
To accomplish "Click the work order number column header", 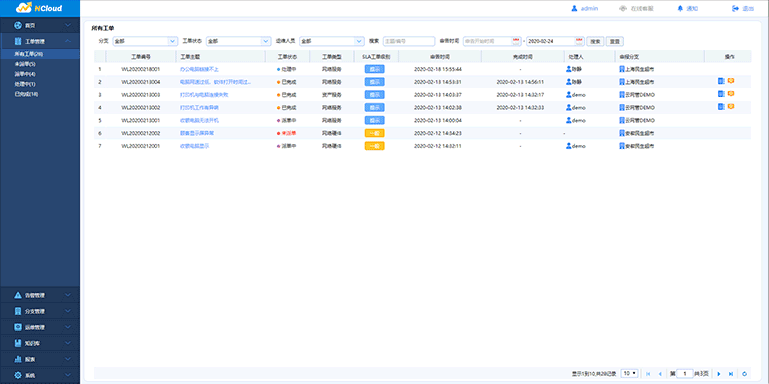I will [x=140, y=56].
